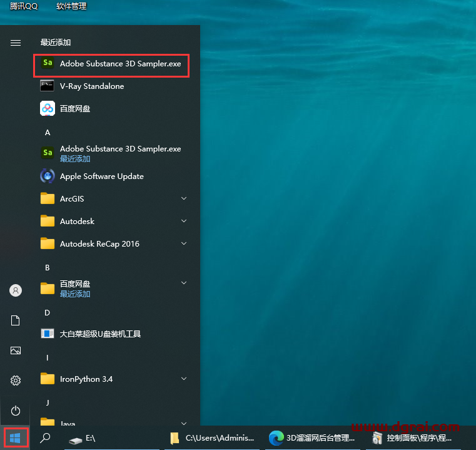Switch to 控制面板\程序 taskbar item

pos(413,438)
